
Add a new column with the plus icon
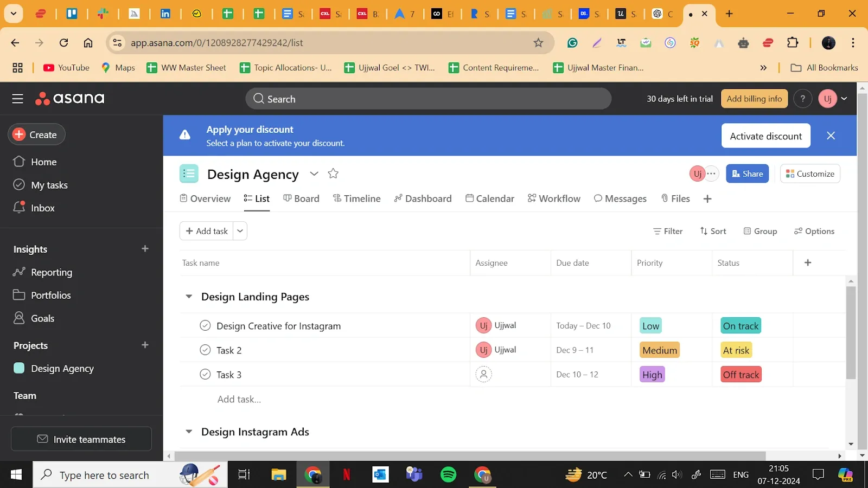pos(808,263)
